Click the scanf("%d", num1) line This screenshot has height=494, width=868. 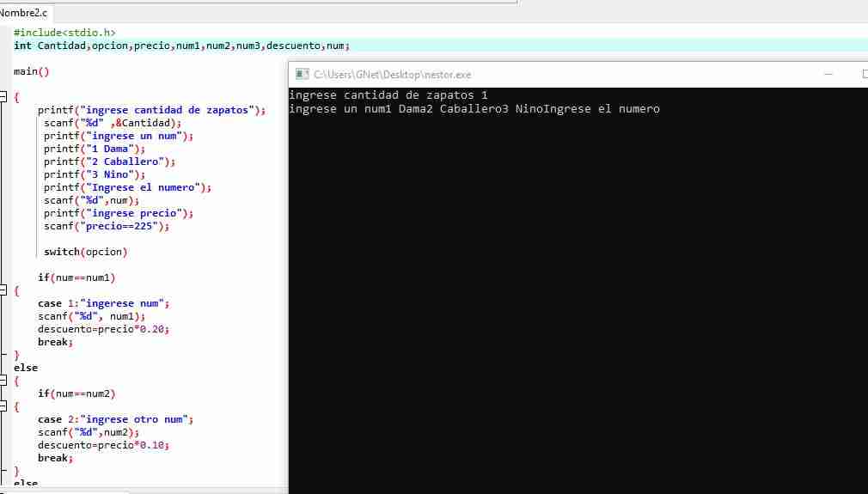[91, 316]
